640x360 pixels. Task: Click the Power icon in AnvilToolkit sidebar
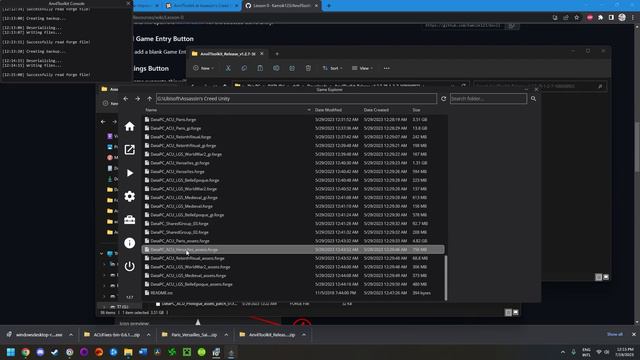pyautogui.click(x=129, y=266)
